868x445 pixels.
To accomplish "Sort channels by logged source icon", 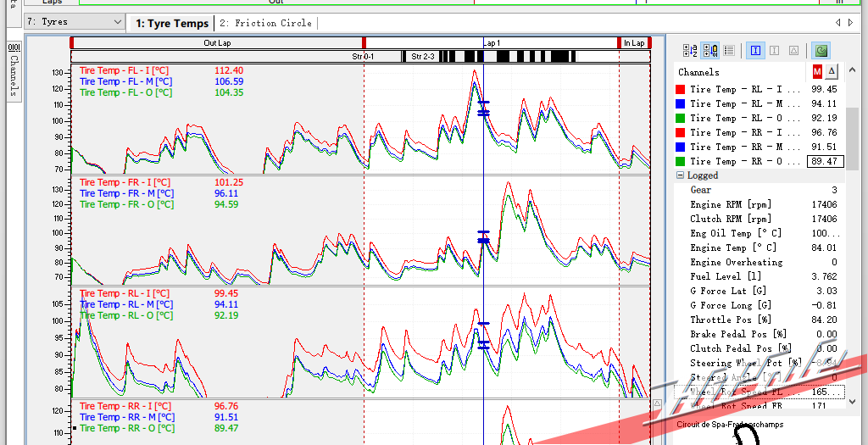I will click(709, 50).
